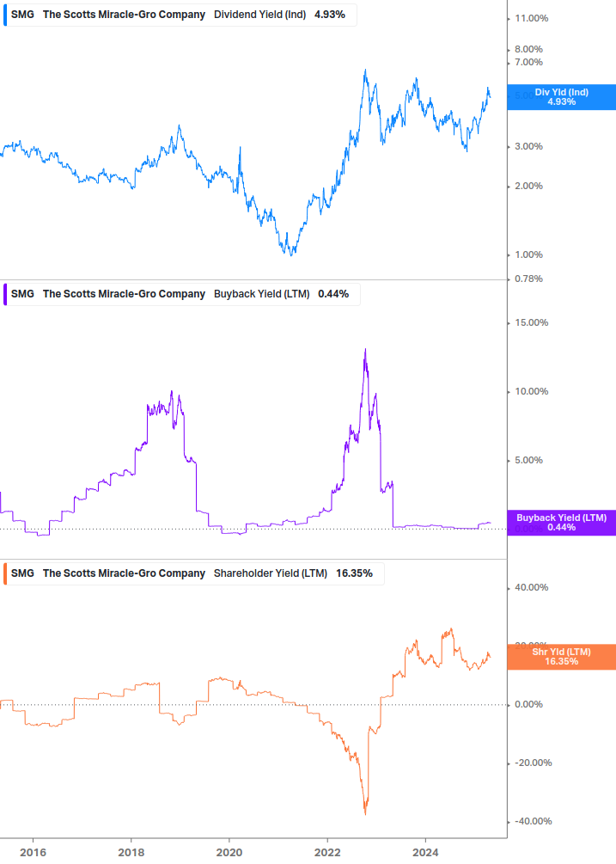The width and height of the screenshot is (616, 864).
Task: Select the Shareholder Yield (LTM) legend label
Action: tap(271, 573)
